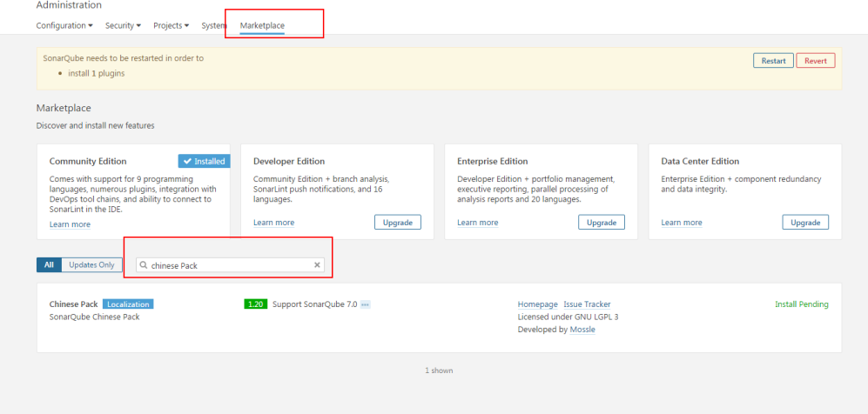Click the 'SonarQube Chinese Pack' description
Image resolution: width=868 pixels, height=414 pixels.
coord(95,317)
